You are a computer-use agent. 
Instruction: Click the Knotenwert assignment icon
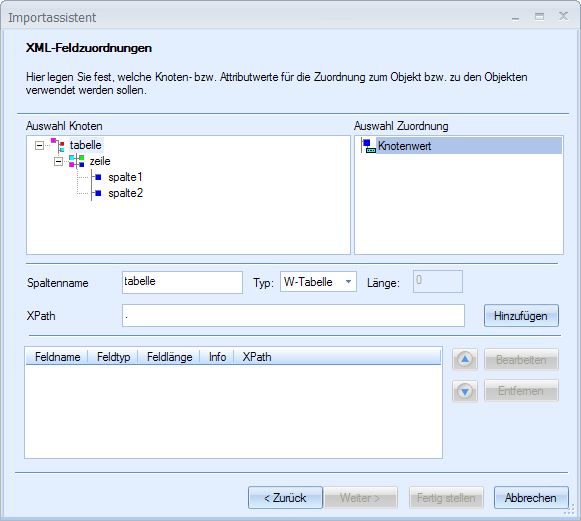coord(369,146)
